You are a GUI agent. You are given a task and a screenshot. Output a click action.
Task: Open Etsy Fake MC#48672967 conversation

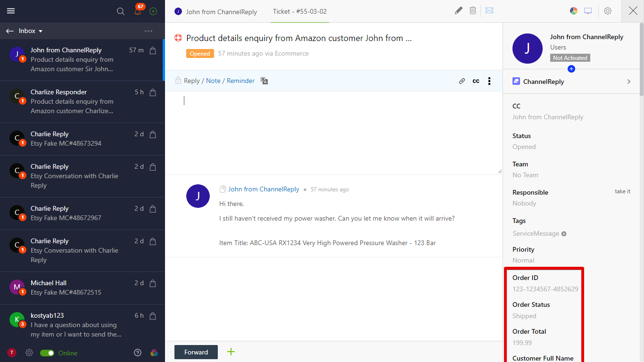pos(82,214)
